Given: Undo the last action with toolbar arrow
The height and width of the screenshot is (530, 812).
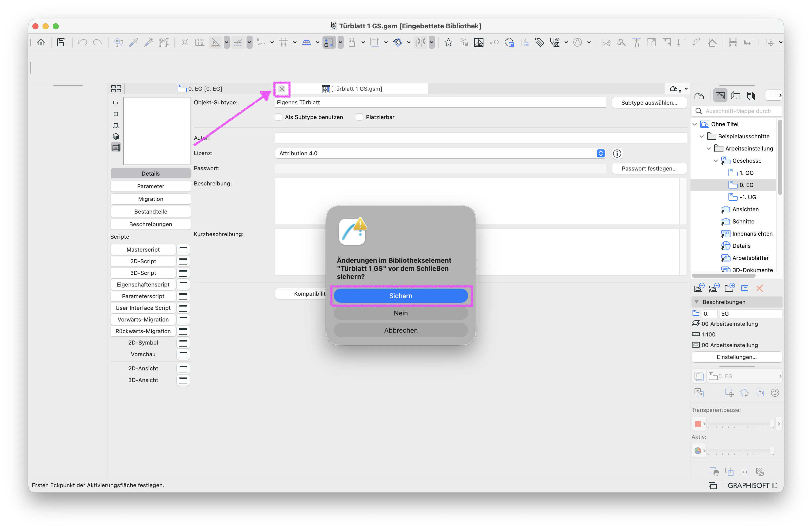Looking at the screenshot, I should 82,42.
